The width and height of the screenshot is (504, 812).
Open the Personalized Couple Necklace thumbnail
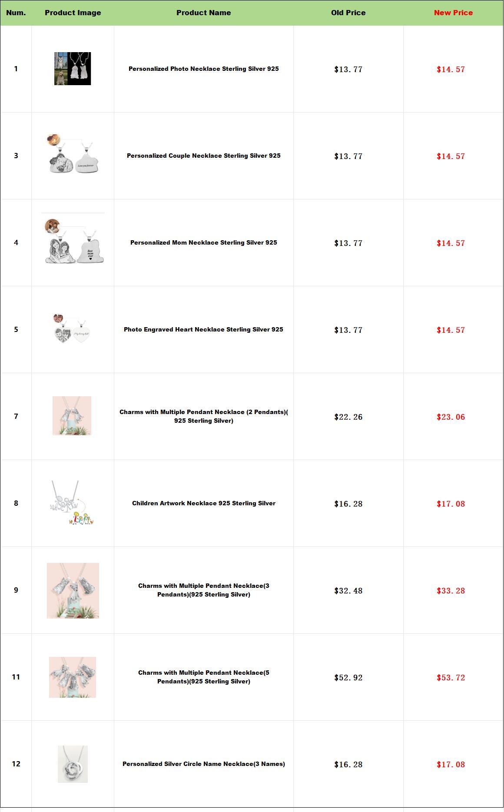click(73, 155)
